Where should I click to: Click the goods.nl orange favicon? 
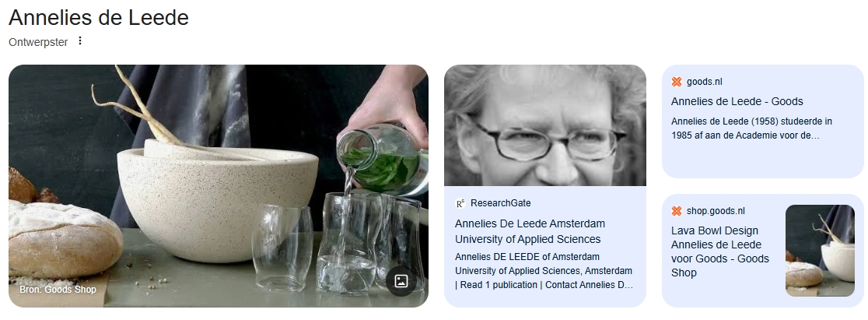coord(677,82)
